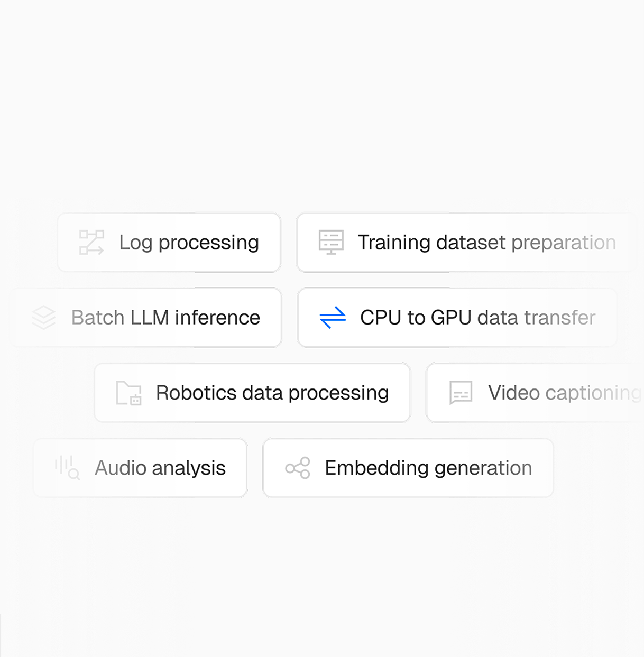Click the Audio analysis waveform icon
The width and height of the screenshot is (644, 657).
[x=67, y=468]
